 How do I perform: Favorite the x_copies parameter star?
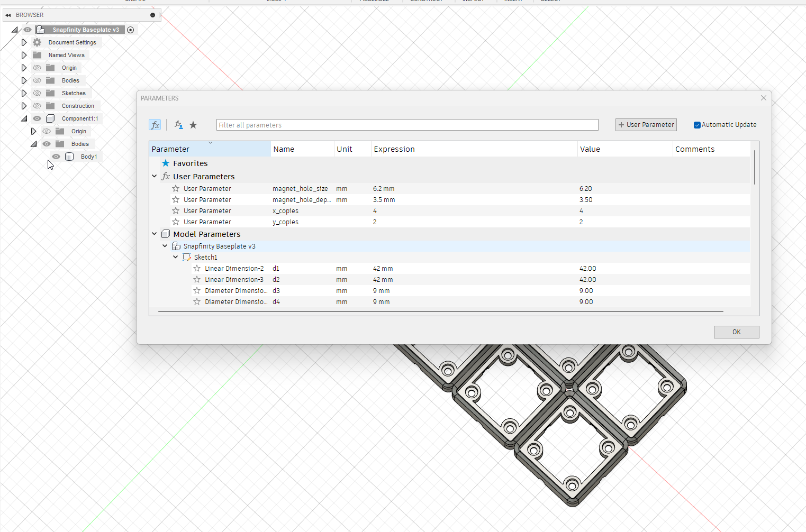point(176,211)
